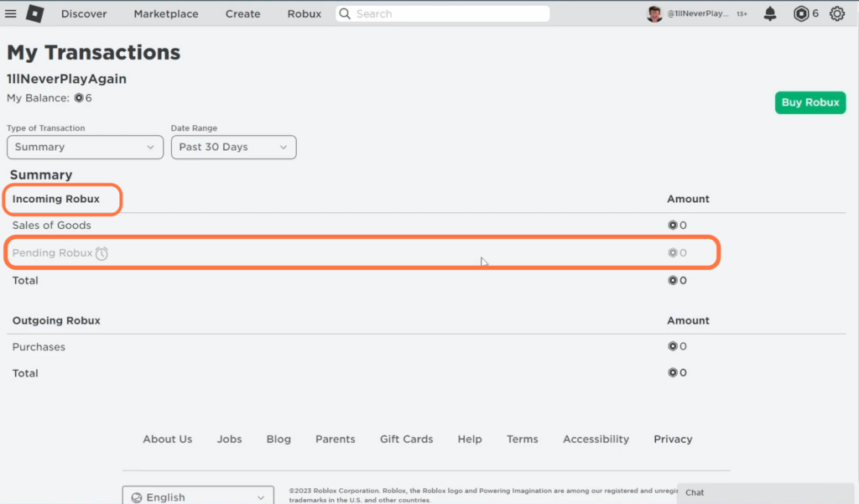
Task: Expand the English language dropdown
Action: tap(198, 496)
